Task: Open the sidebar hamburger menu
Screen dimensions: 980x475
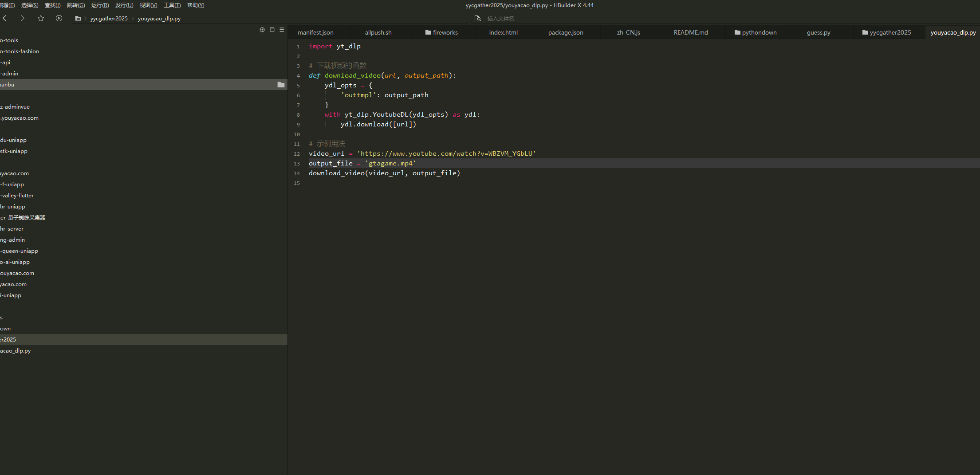Action: (x=282, y=30)
